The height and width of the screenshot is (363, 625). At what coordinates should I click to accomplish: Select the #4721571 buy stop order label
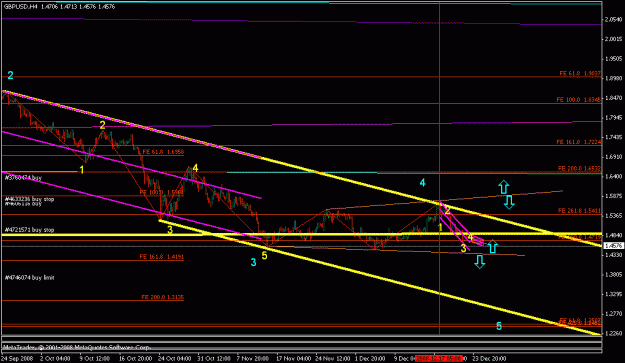tap(29, 230)
